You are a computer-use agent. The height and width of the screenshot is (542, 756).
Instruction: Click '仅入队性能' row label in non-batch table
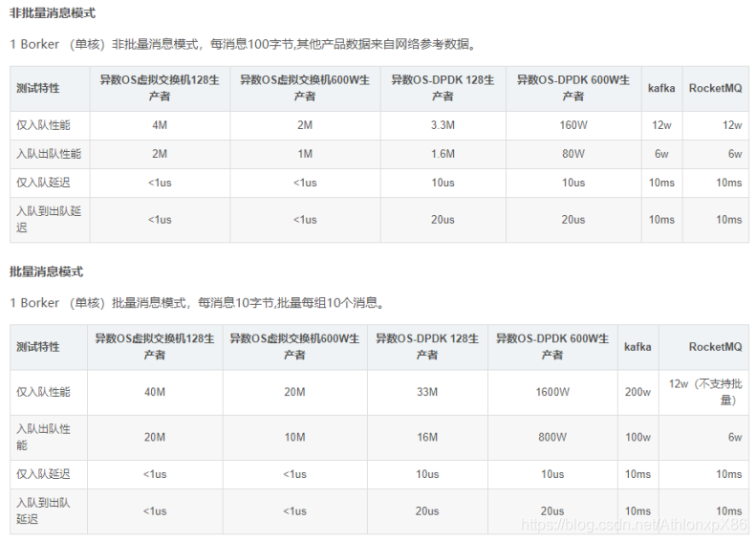50,125
